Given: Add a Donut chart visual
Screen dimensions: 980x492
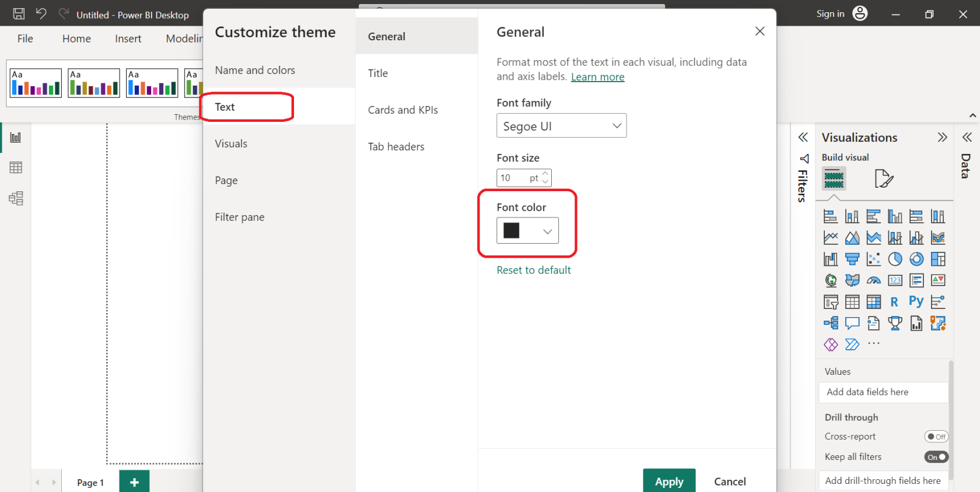Looking at the screenshot, I should (x=916, y=259).
